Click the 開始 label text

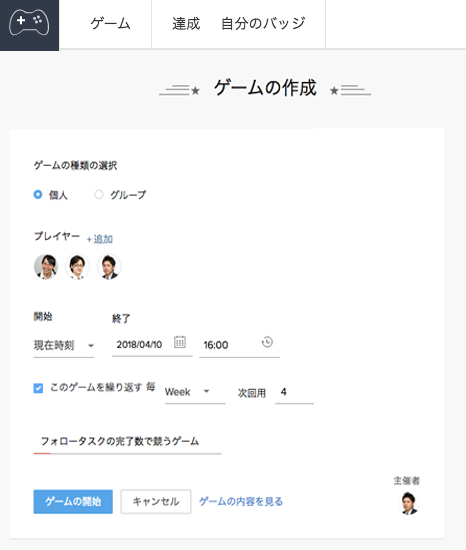point(43,316)
